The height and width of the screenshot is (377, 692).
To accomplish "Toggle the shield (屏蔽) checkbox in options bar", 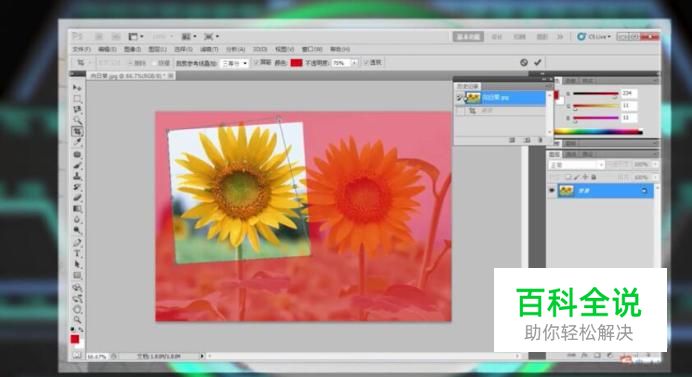I will point(256,63).
